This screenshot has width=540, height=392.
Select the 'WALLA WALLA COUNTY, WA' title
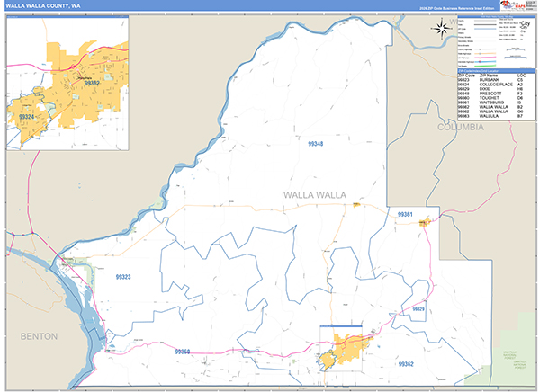point(43,6)
